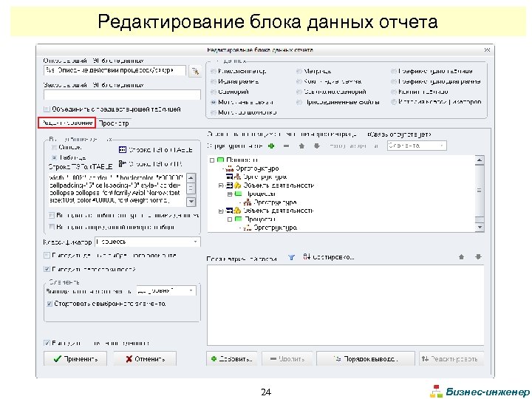Select the Присоединенные файлы radio button
532x399 pixels.
tap(299, 102)
